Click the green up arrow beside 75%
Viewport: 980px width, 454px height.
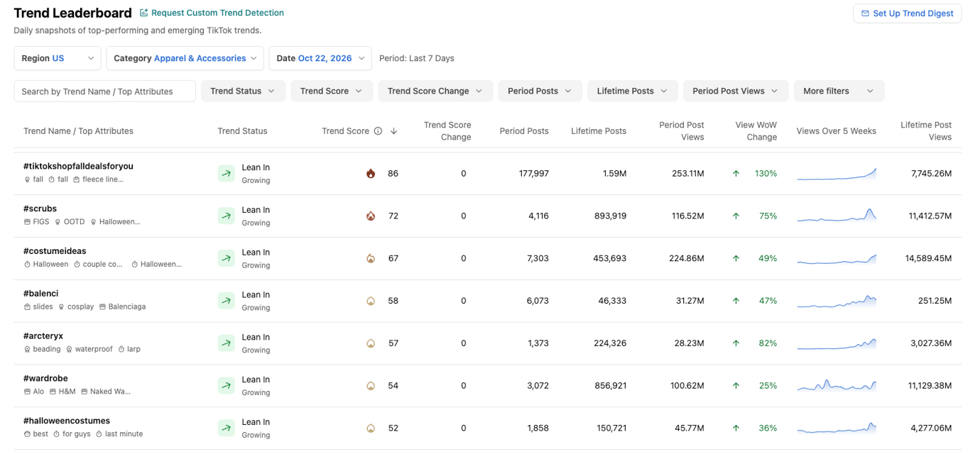pos(736,216)
